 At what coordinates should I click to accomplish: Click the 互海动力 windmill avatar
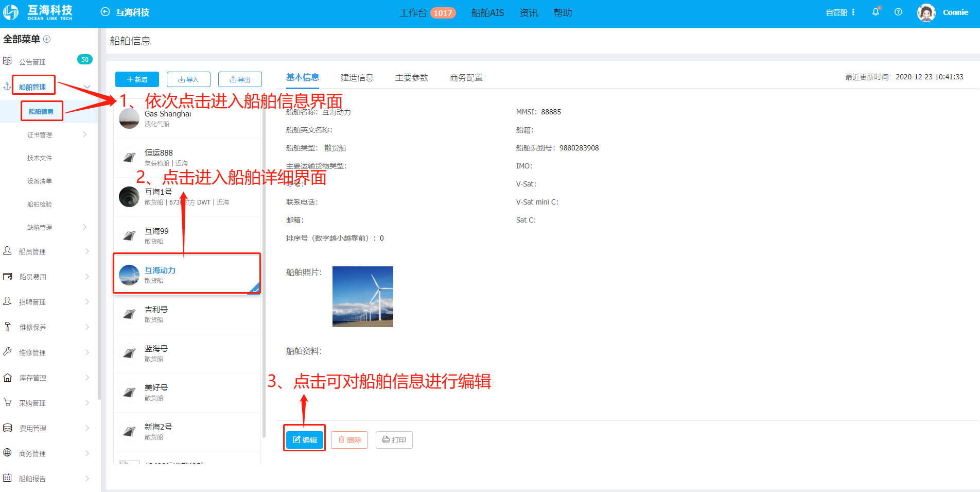129,275
